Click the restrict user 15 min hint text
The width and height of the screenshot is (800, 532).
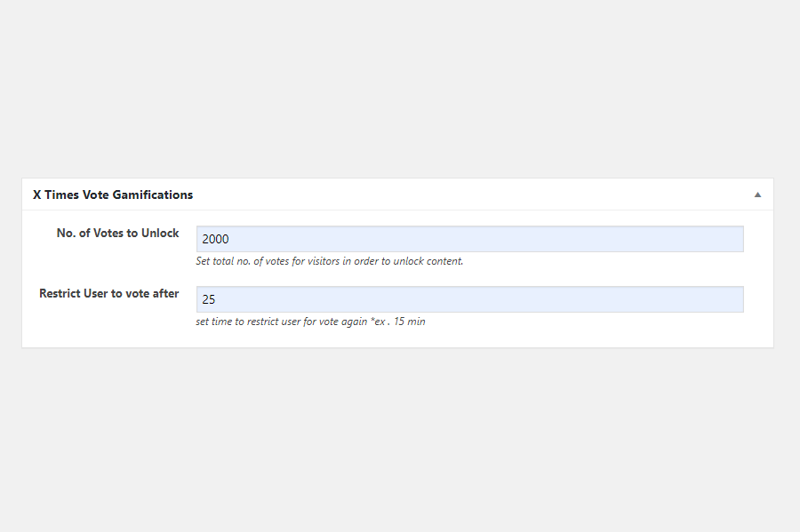click(310, 322)
